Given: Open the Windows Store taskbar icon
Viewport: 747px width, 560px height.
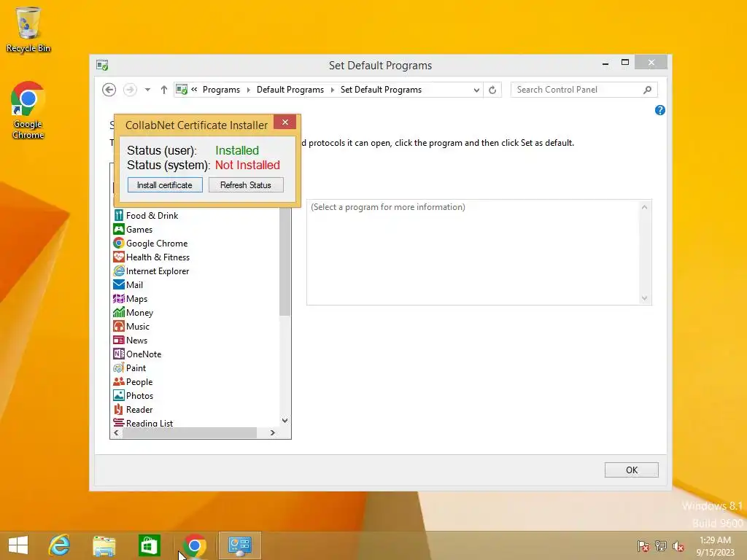Looking at the screenshot, I should (x=149, y=545).
